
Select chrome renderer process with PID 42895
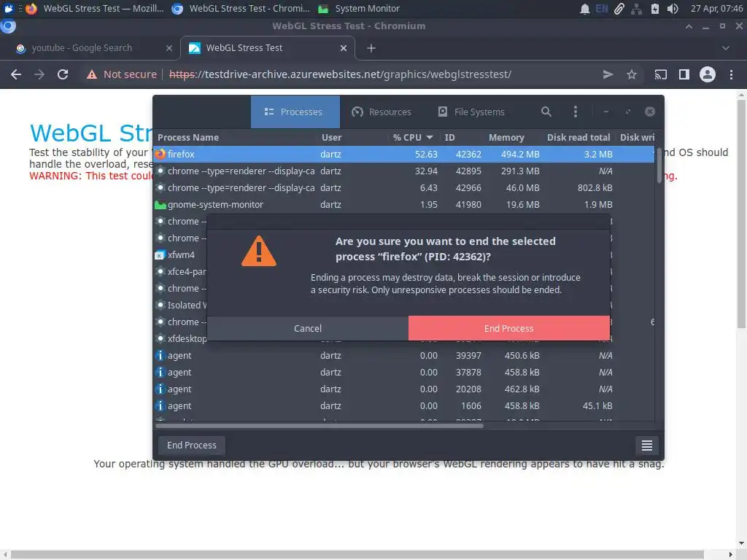click(404, 171)
